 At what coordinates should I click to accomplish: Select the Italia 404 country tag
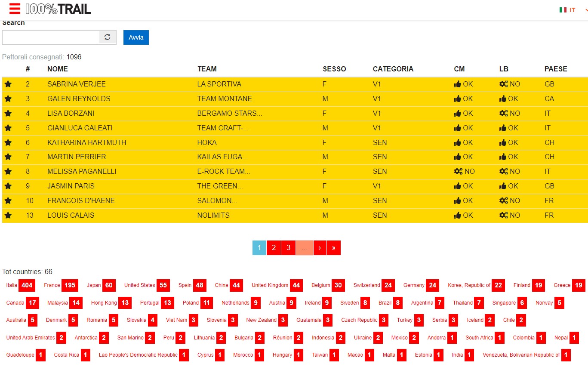pyautogui.click(x=20, y=285)
